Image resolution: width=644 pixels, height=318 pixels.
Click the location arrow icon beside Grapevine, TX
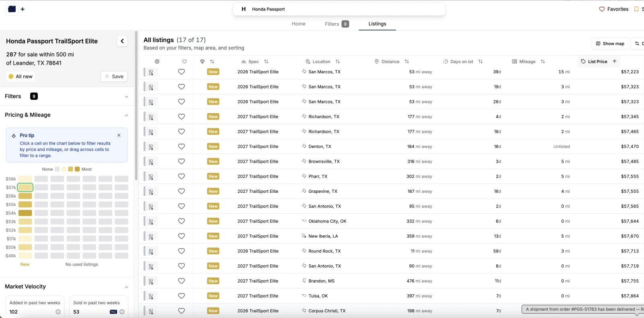[304, 191]
